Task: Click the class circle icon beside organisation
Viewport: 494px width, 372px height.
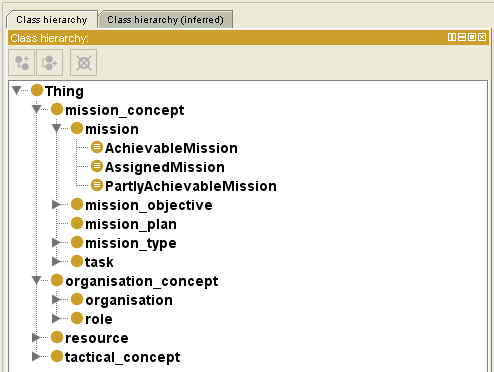Action: (77, 299)
